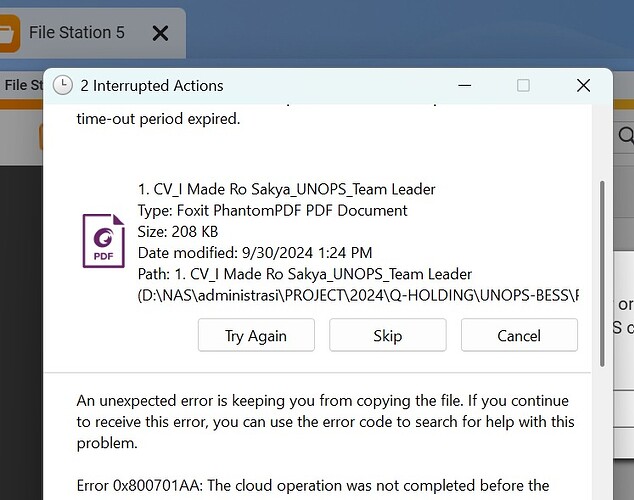Retry the copy with Try Again

tap(256, 335)
